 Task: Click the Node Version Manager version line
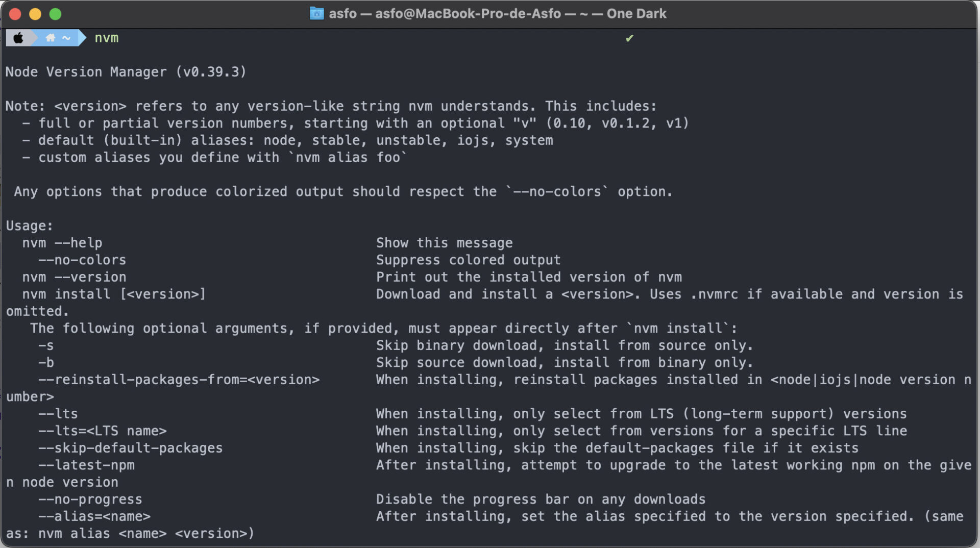click(x=126, y=72)
